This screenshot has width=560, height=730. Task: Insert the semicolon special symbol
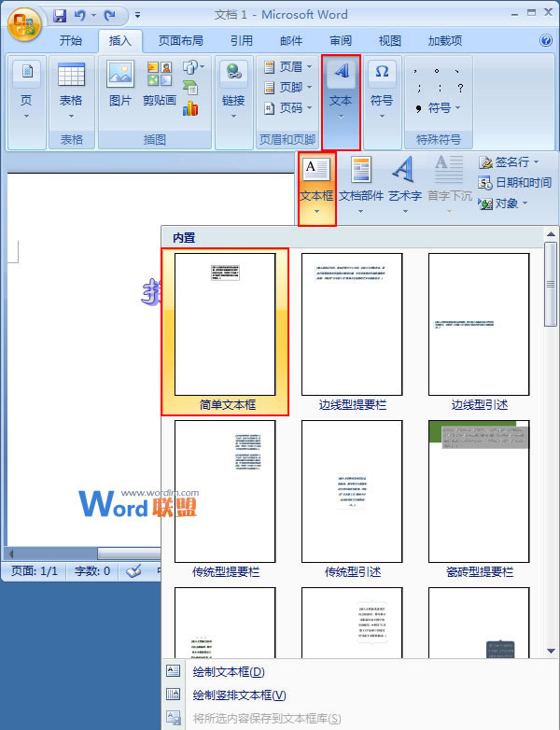[419, 88]
